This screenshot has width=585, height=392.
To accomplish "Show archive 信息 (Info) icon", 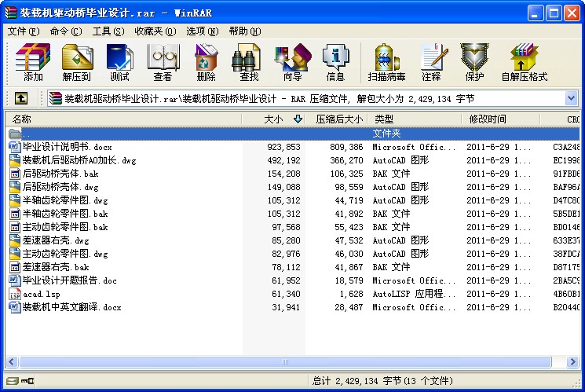I will click(335, 62).
